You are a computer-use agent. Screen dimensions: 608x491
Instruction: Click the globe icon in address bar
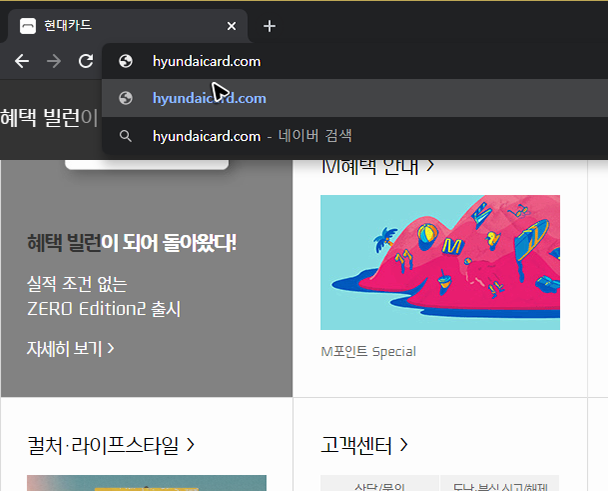(126, 61)
